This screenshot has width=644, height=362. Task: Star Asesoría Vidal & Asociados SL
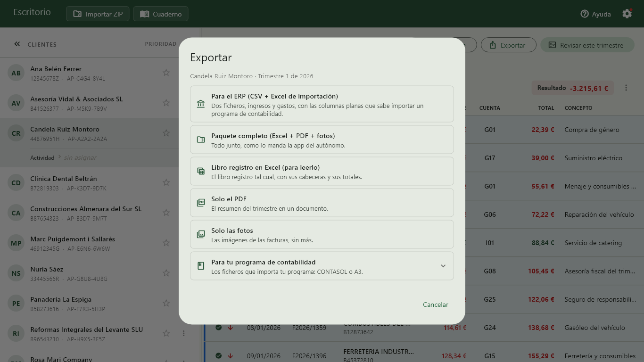click(x=166, y=103)
